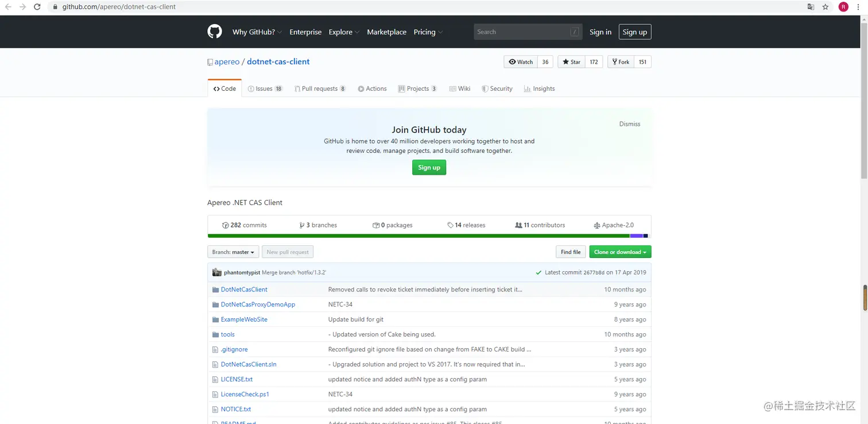The height and width of the screenshot is (424, 868).
Task: Open the watchers count 36
Action: click(x=545, y=62)
